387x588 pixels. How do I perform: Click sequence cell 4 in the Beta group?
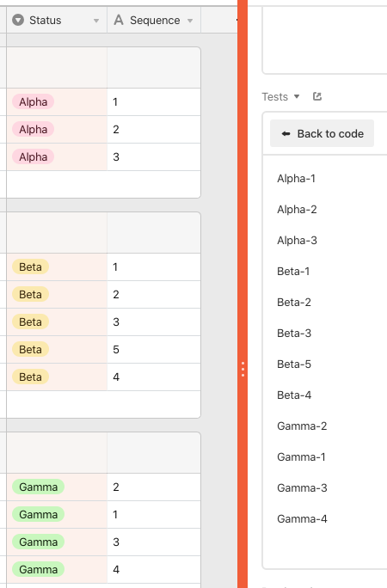click(x=154, y=377)
